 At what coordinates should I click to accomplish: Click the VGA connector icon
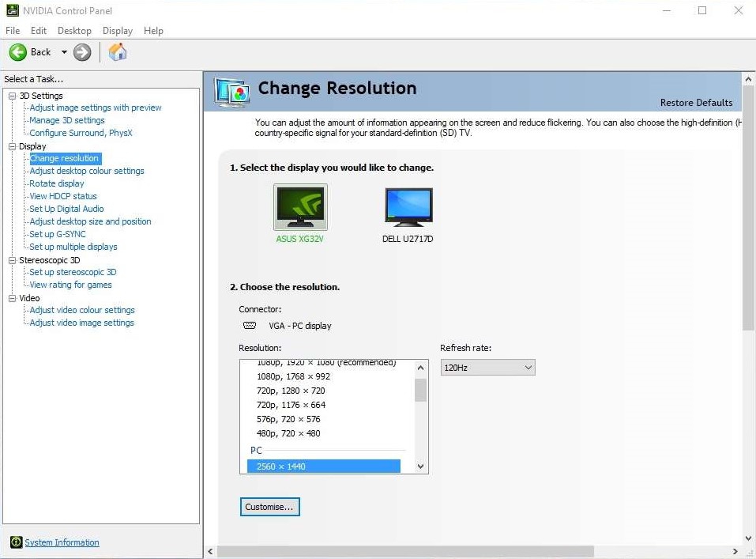tap(250, 326)
